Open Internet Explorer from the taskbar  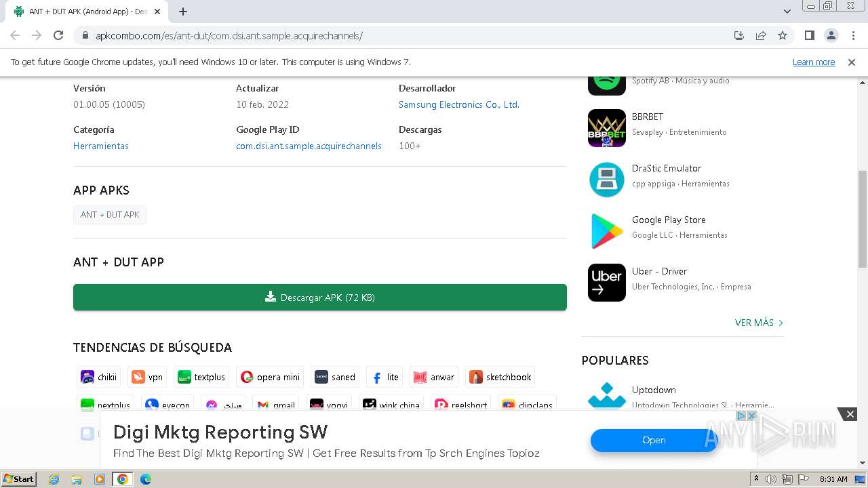point(54,479)
